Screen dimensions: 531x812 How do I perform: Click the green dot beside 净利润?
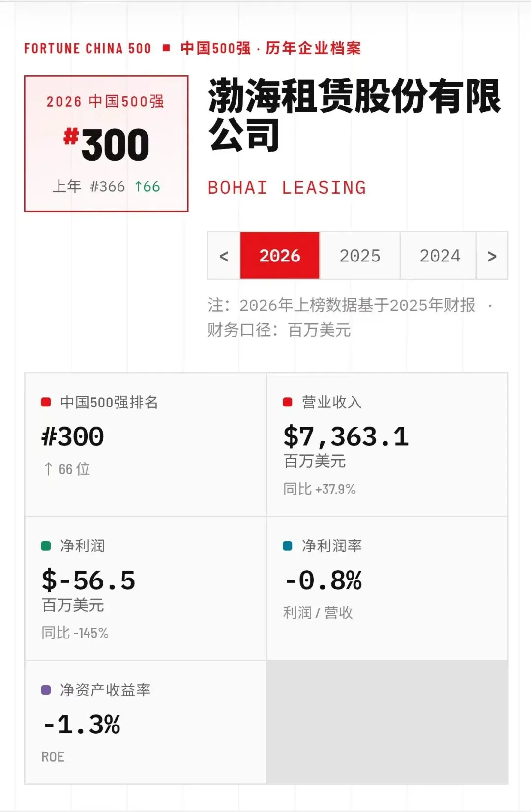coord(46,546)
